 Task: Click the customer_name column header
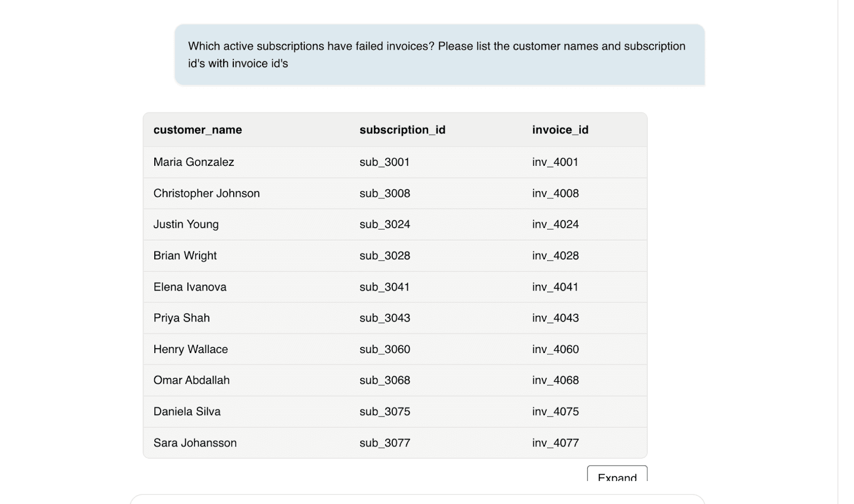click(197, 130)
